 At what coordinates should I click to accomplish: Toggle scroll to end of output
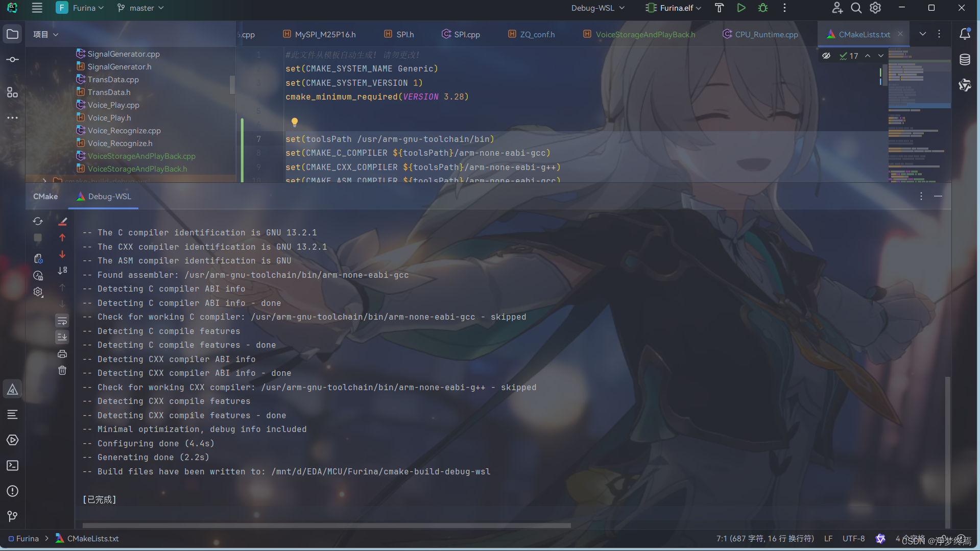(x=62, y=337)
